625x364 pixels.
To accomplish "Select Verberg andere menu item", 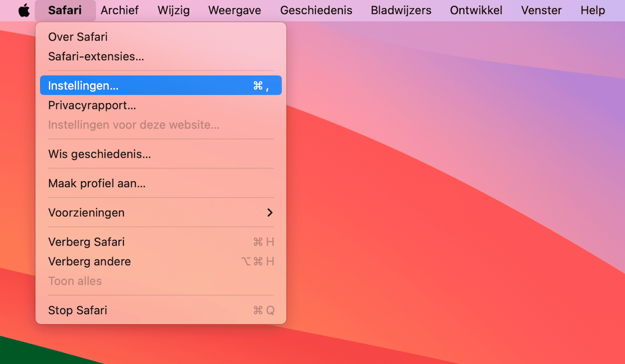I will point(89,261).
